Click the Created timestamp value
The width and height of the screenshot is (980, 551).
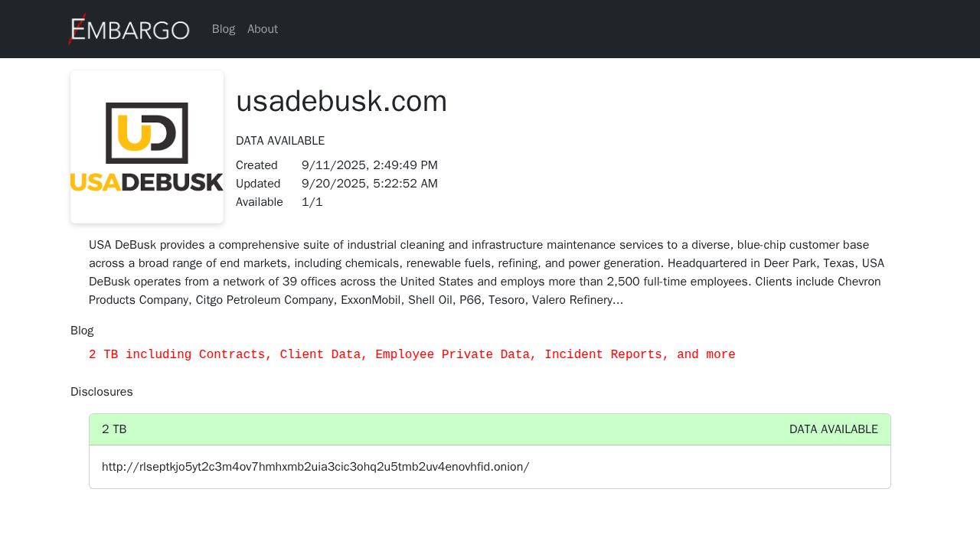click(x=370, y=165)
